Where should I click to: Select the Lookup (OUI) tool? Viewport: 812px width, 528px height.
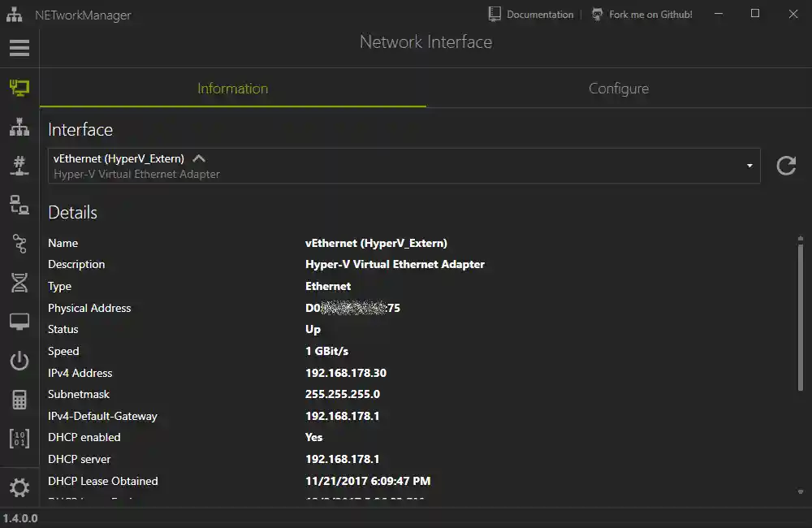19,438
